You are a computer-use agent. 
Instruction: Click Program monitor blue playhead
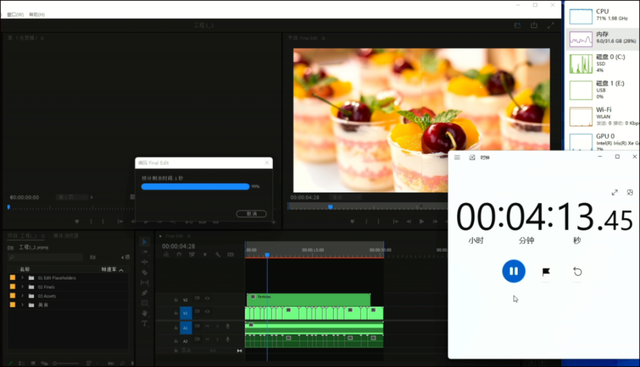tap(331, 207)
